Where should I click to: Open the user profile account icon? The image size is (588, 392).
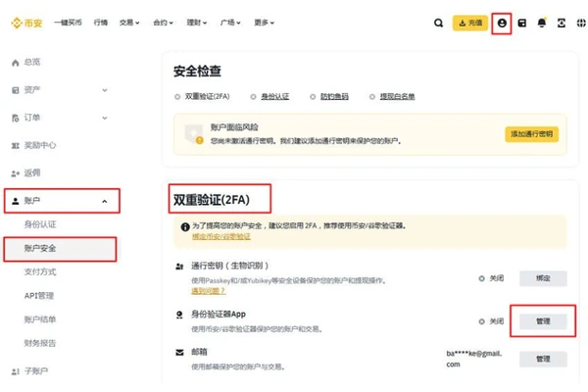point(502,23)
